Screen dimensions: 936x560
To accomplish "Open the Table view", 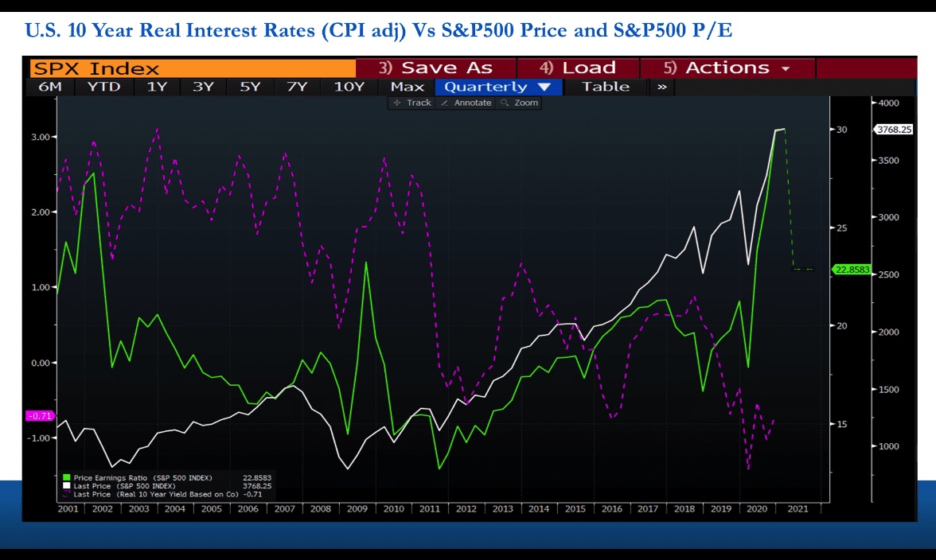I will (605, 87).
